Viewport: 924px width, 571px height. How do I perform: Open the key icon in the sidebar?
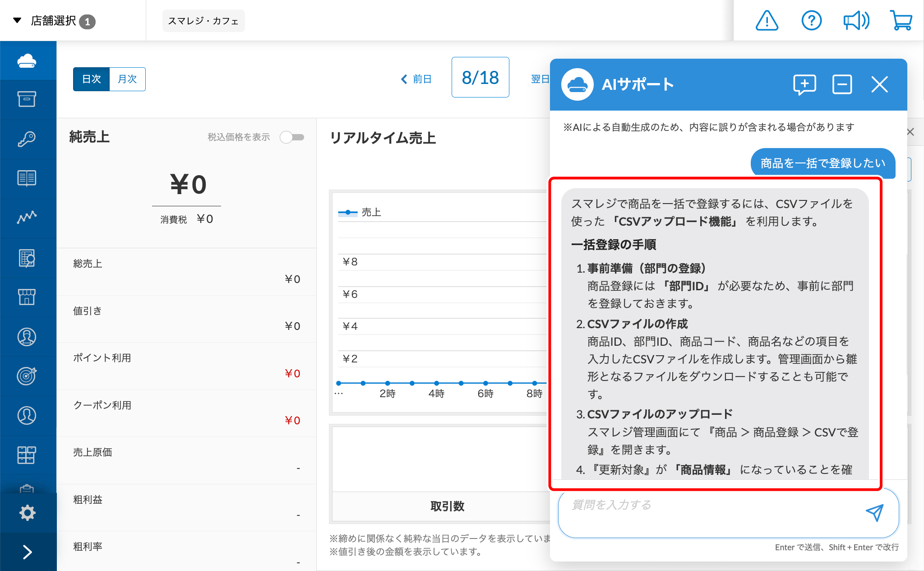27,139
